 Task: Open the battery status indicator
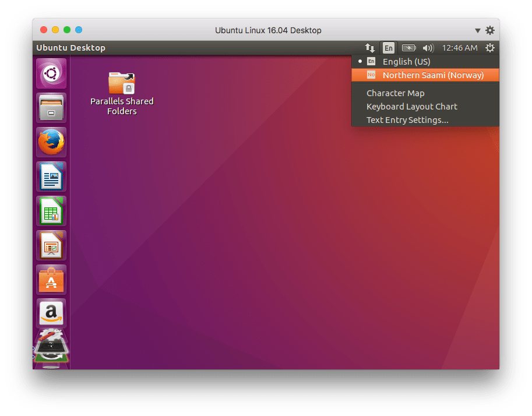click(409, 48)
